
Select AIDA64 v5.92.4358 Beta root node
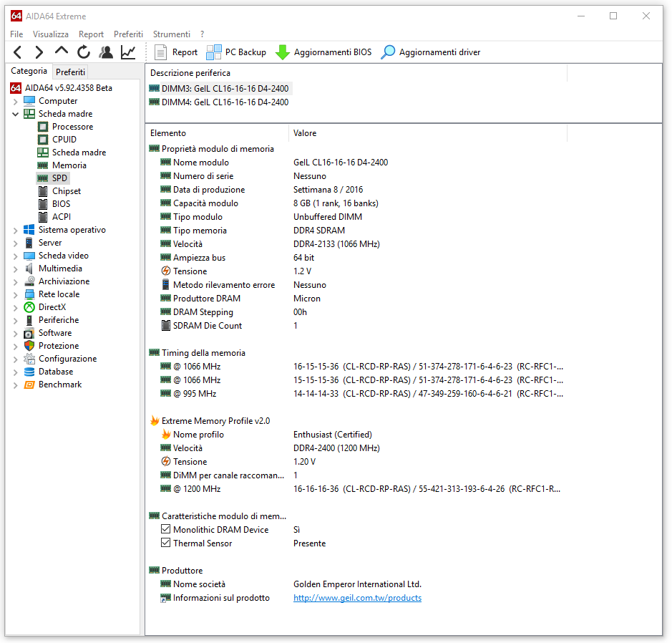click(62, 88)
